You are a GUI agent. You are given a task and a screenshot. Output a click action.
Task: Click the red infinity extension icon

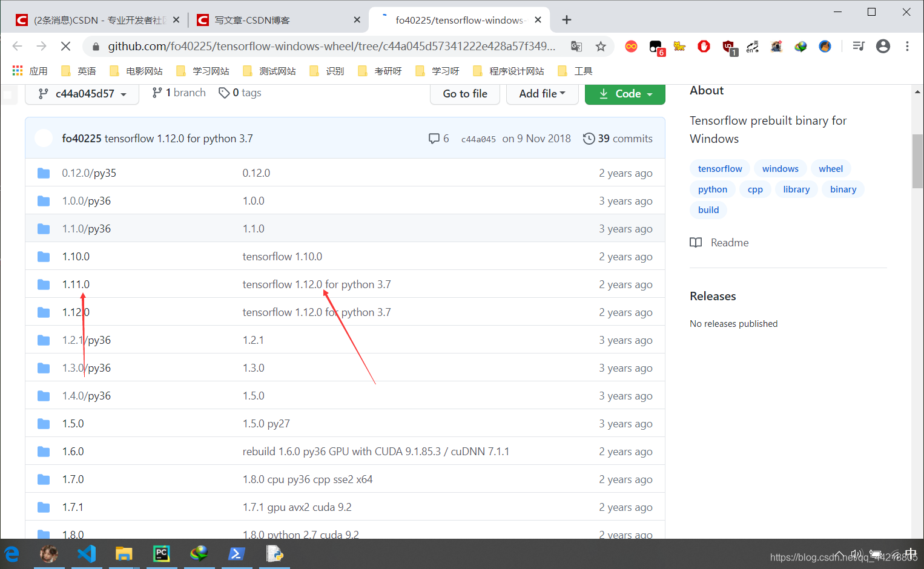point(631,46)
